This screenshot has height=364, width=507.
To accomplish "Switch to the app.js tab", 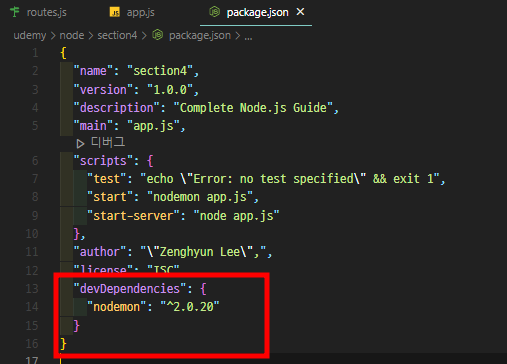I will (133, 12).
